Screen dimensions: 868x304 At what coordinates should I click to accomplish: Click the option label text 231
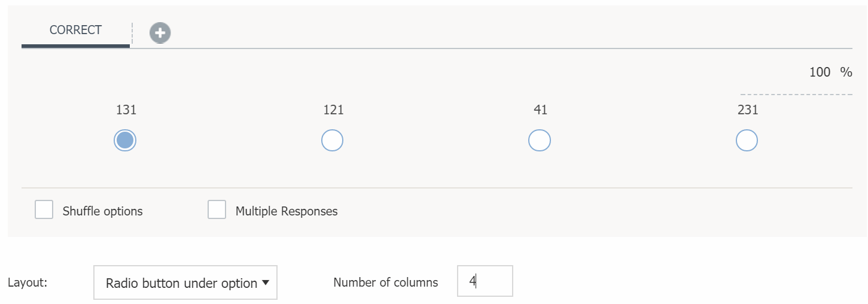point(747,110)
